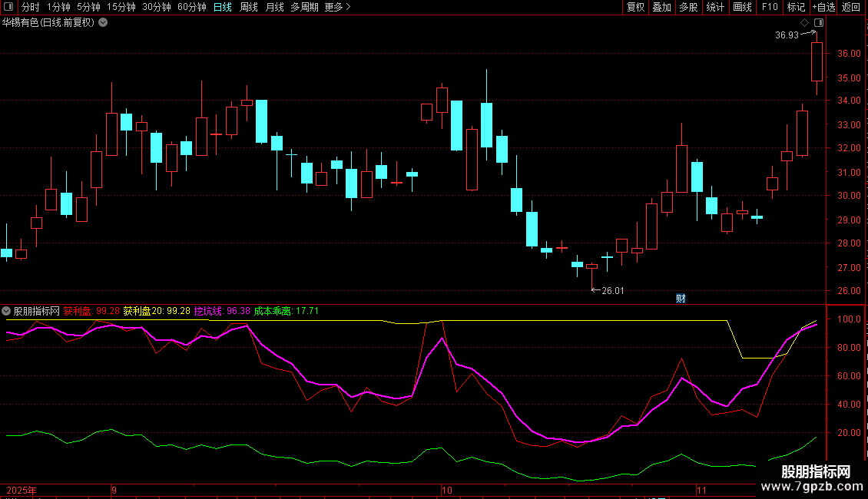Select the 月线 monthly chart tab
Image resolution: width=868 pixels, height=499 pixels.
pos(274,7)
